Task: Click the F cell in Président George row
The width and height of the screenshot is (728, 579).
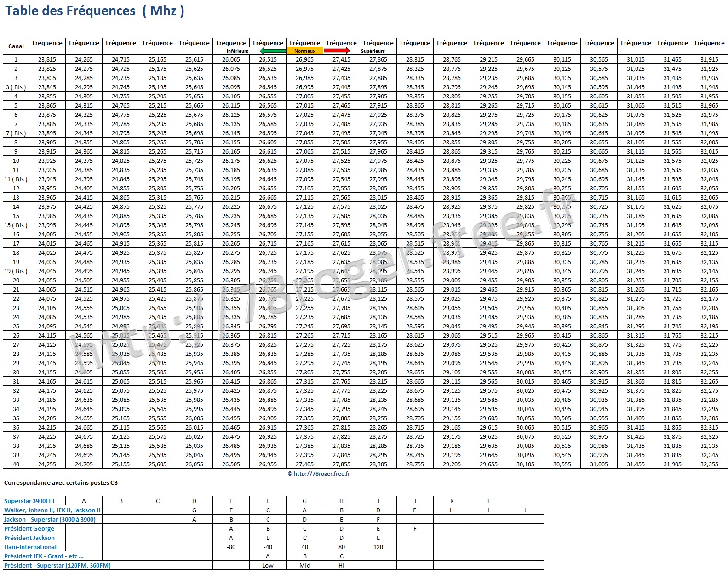Action: pyautogui.click(x=415, y=529)
